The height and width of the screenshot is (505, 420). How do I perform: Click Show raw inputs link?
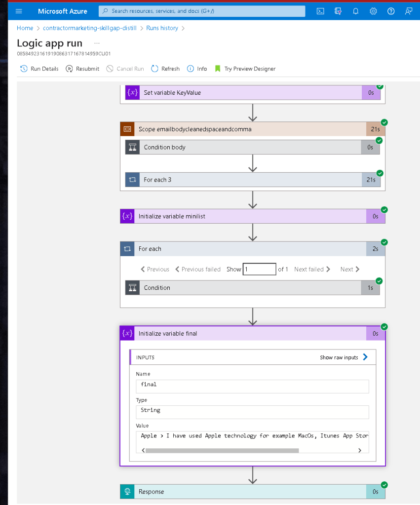[344, 357]
